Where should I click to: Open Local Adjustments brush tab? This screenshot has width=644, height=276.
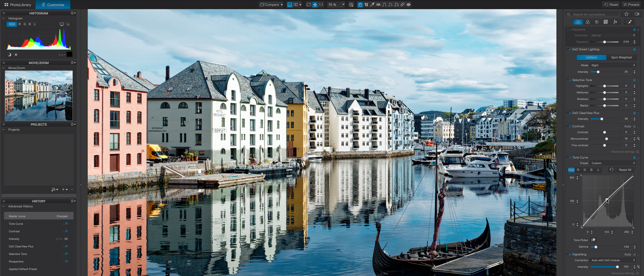pyautogui.click(x=629, y=22)
